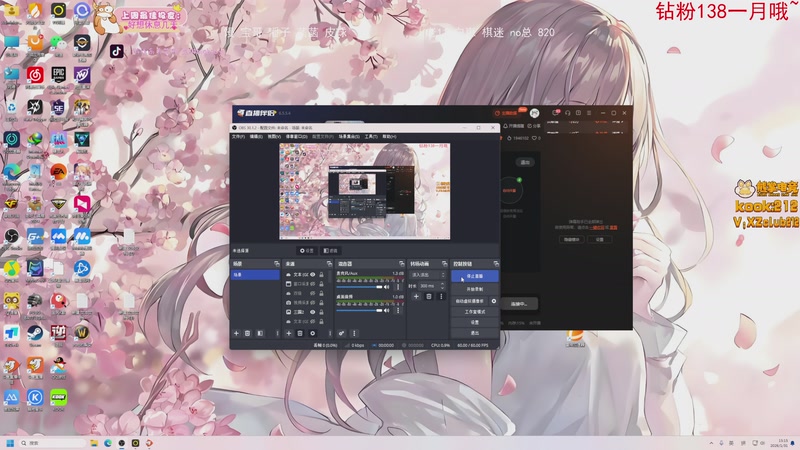Open source properties gear icon
800x450 pixels.
tap(312, 333)
